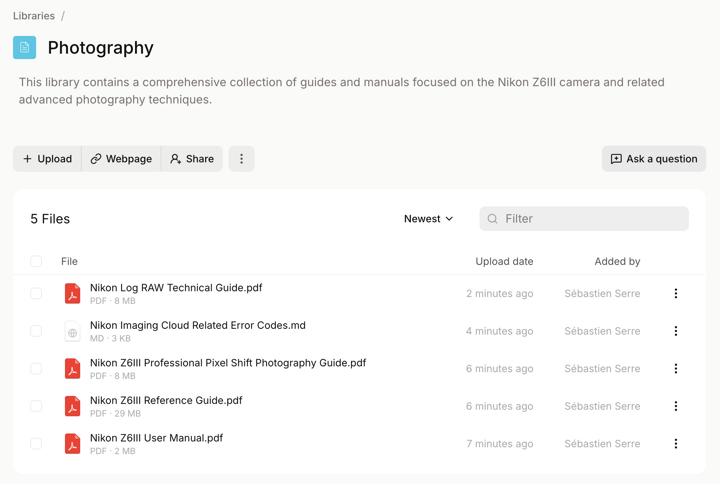
Task: Open row options for Nikon Z6III Reference Guide
Action: pyautogui.click(x=675, y=406)
